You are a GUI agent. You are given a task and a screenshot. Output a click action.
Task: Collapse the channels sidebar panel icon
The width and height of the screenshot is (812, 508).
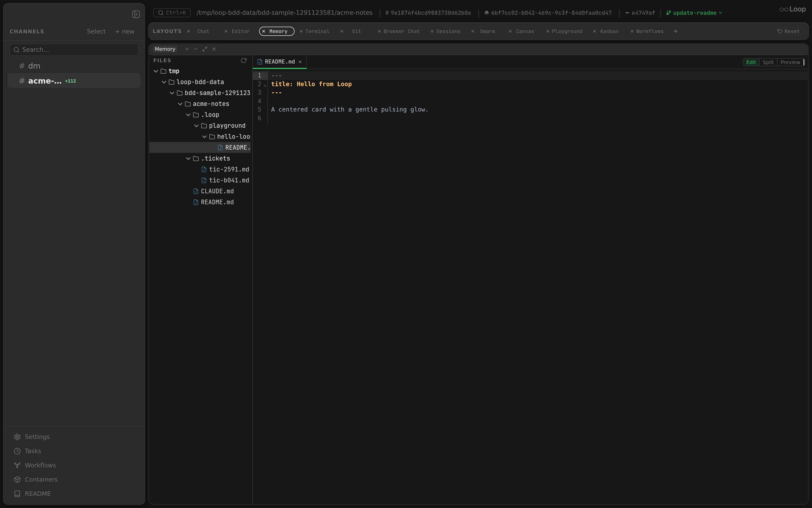(x=136, y=14)
